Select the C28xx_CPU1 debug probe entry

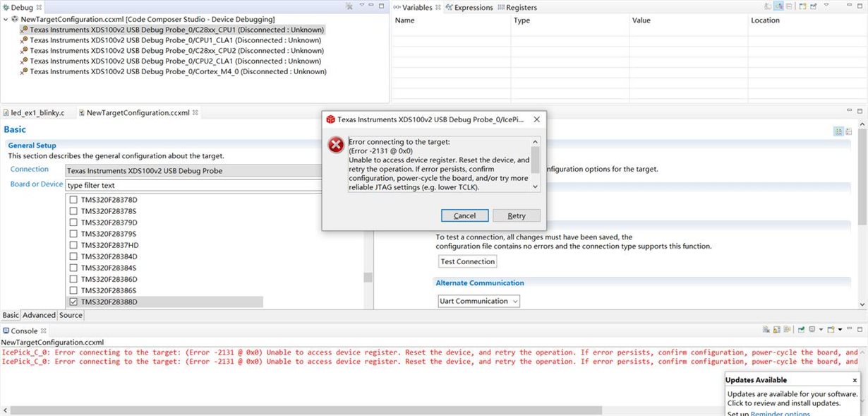point(171,30)
